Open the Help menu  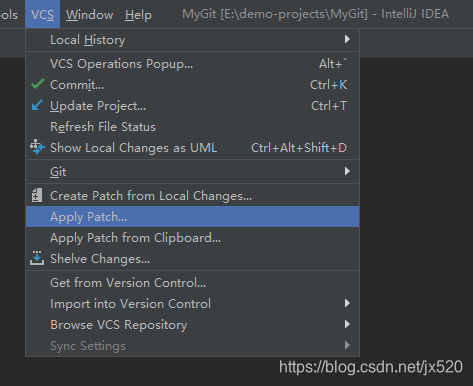click(x=138, y=15)
